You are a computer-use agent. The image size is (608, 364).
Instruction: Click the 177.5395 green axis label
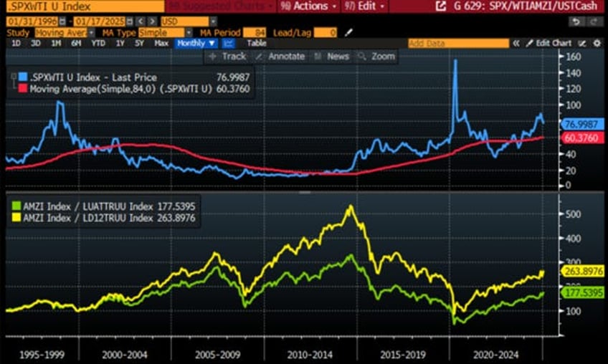click(583, 292)
